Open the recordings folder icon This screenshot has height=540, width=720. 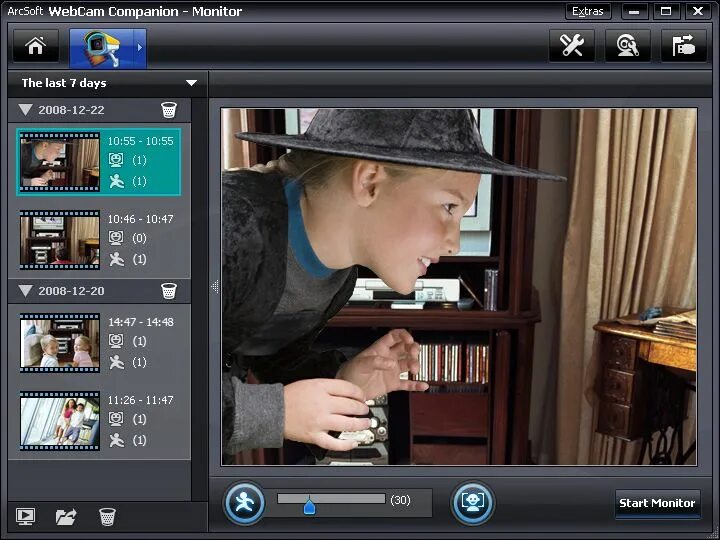point(66,516)
